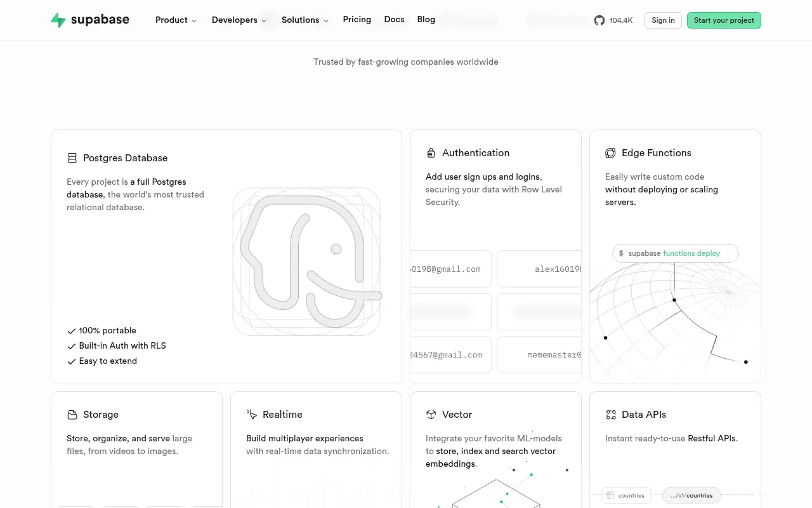Click the Supabase lightning bolt logo
Image resolution: width=812 pixels, height=508 pixels.
tap(58, 20)
